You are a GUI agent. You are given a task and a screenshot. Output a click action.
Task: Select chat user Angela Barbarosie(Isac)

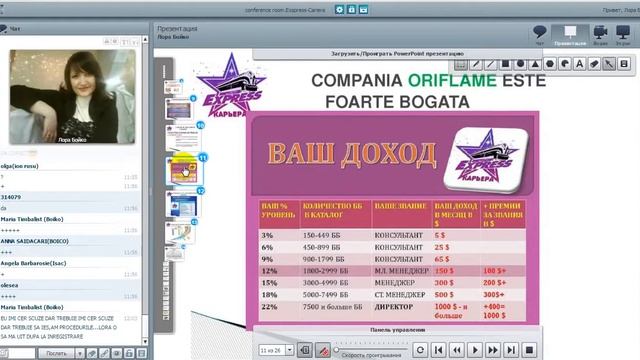click(33, 263)
